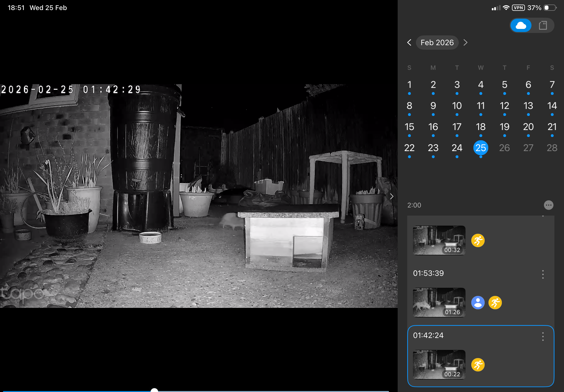Select the highlighted date 25
Screen dimensions: 564x392
pyautogui.click(x=481, y=148)
